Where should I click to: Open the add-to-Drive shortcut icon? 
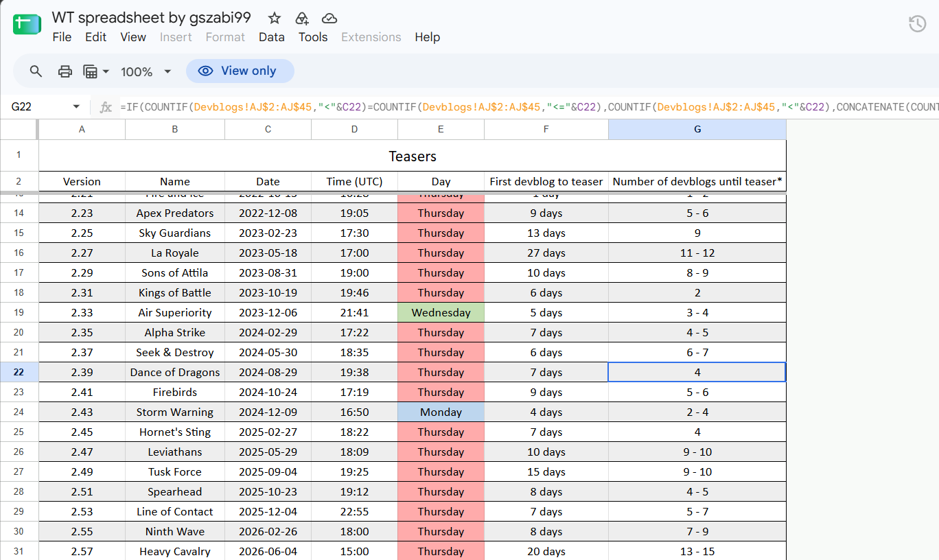point(301,18)
